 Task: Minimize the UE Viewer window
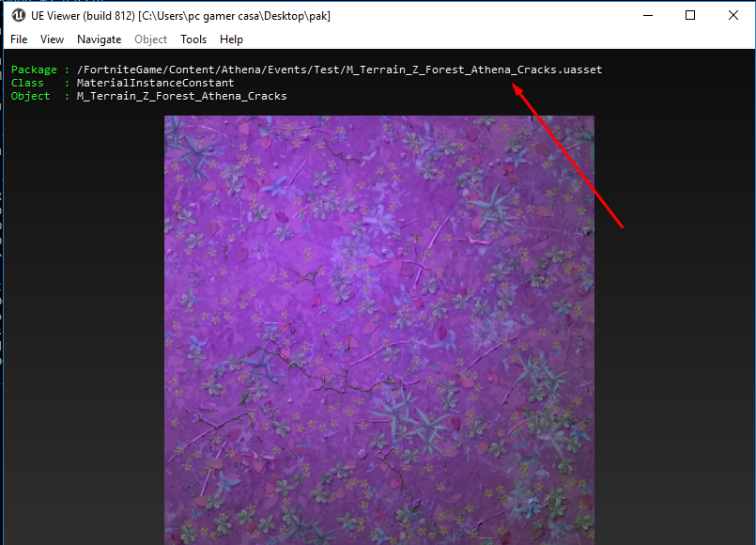647,15
